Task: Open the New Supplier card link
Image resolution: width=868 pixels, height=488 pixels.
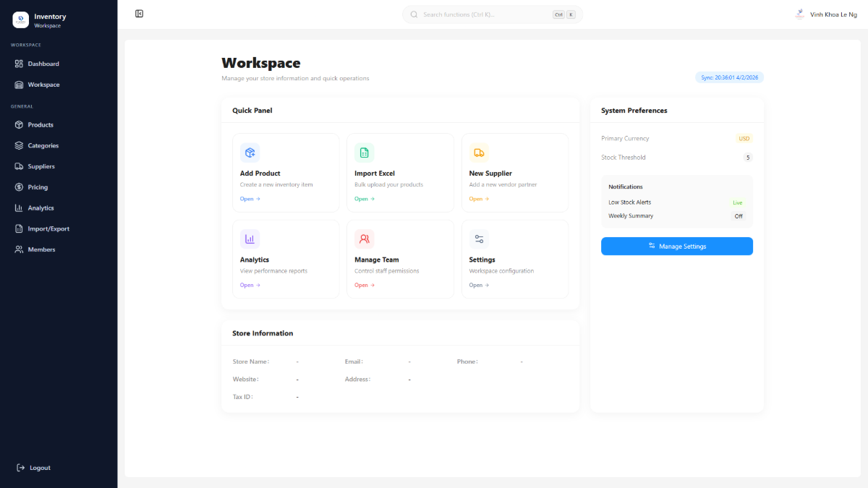Action: (x=478, y=198)
